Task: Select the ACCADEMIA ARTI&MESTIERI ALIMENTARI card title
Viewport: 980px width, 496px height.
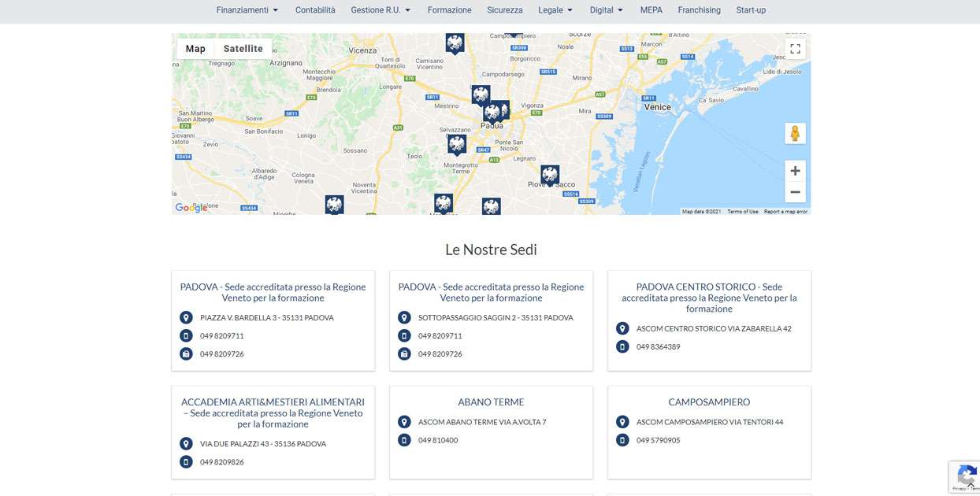Action: click(273, 413)
